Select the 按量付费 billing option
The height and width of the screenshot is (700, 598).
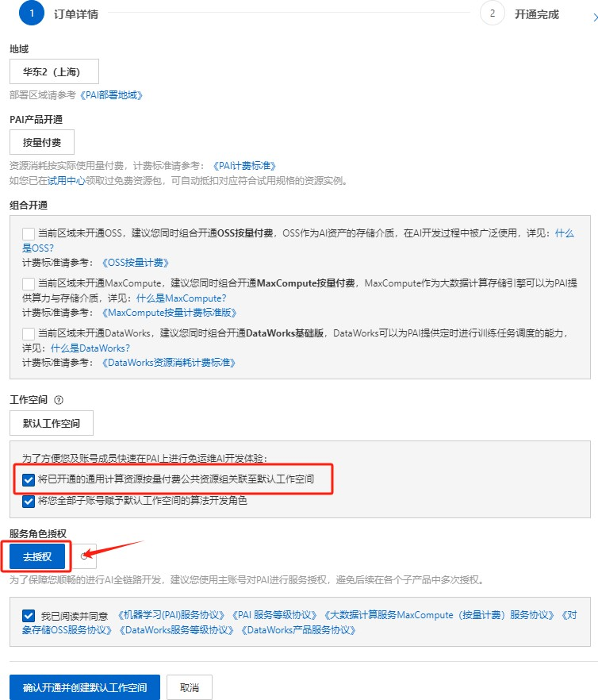(x=42, y=142)
